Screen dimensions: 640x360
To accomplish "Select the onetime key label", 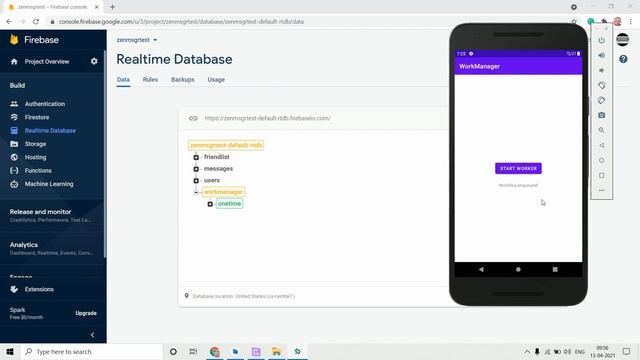I will point(229,204).
